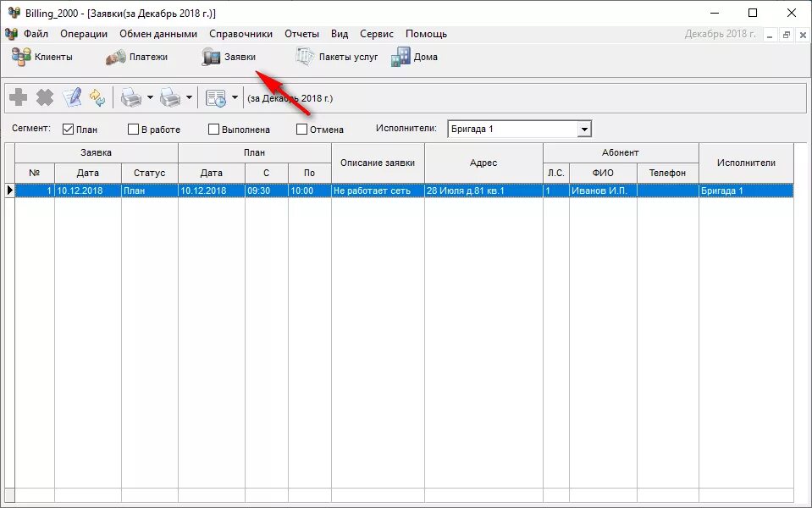Click the first printer icon
Viewport: 812px width, 508px height.
click(131, 97)
